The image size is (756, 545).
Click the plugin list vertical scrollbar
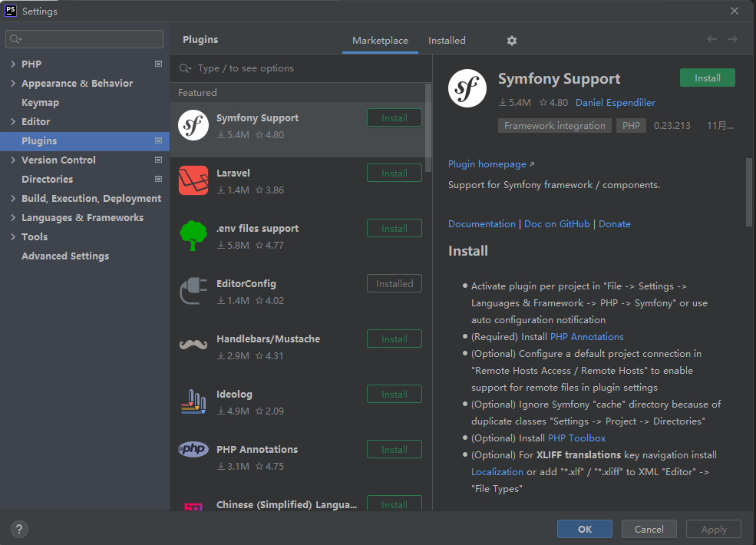point(428,127)
